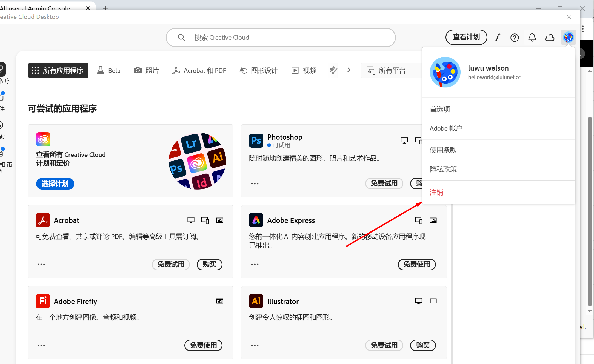Select the 图形设计 category tab

tap(259, 70)
